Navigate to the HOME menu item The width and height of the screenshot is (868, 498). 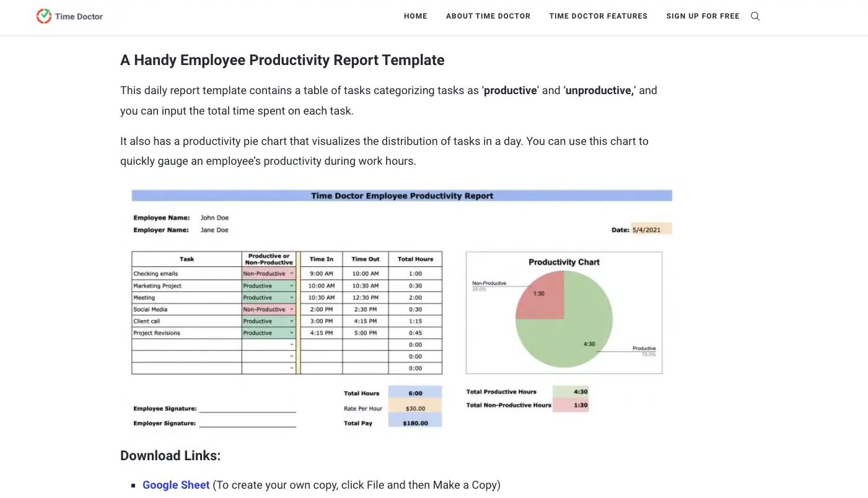pos(415,16)
